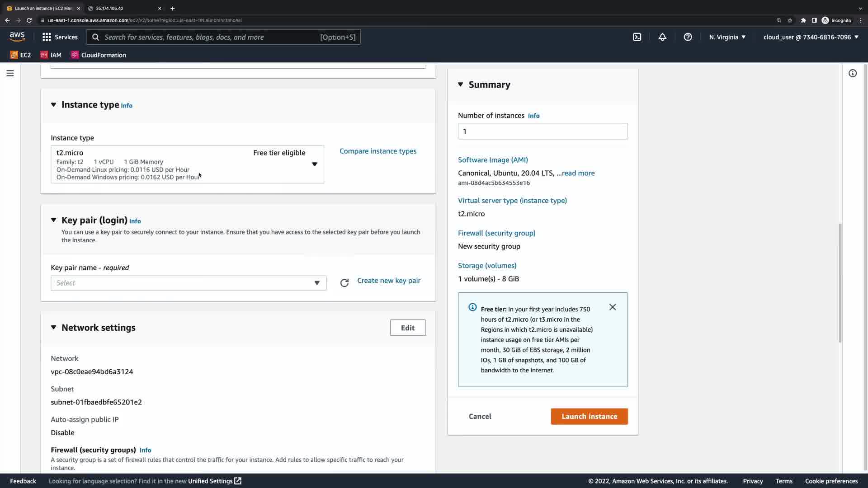Open the hamburger side navigation menu
868x488 pixels.
[10, 73]
